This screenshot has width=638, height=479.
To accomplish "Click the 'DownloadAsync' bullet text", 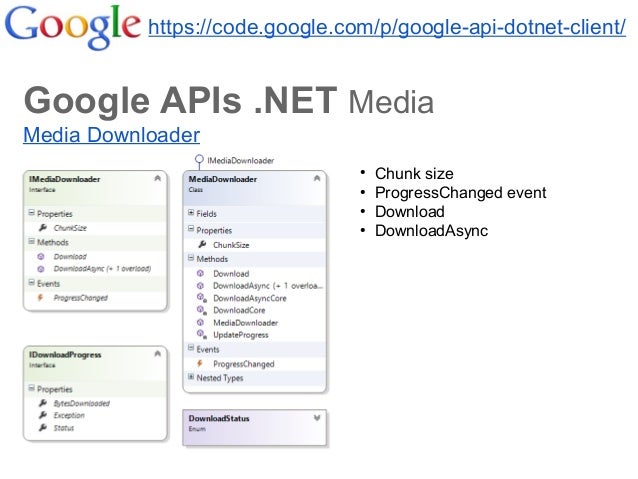I will point(431,231).
